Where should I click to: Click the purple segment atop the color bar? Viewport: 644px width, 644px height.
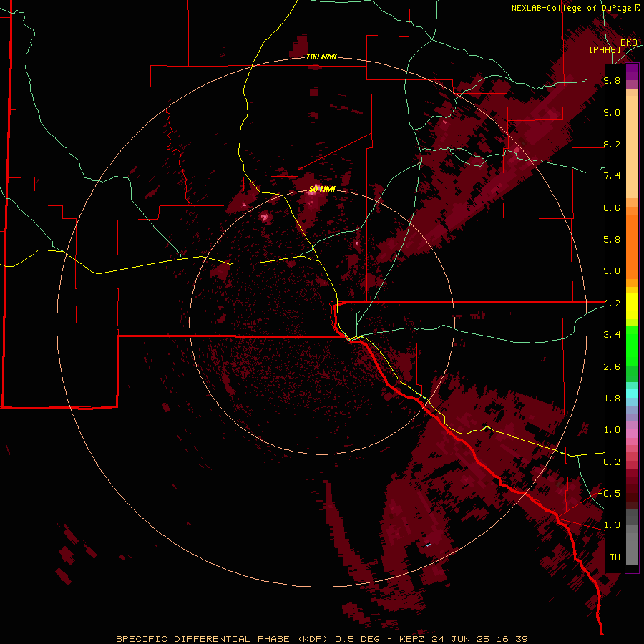click(x=632, y=72)
